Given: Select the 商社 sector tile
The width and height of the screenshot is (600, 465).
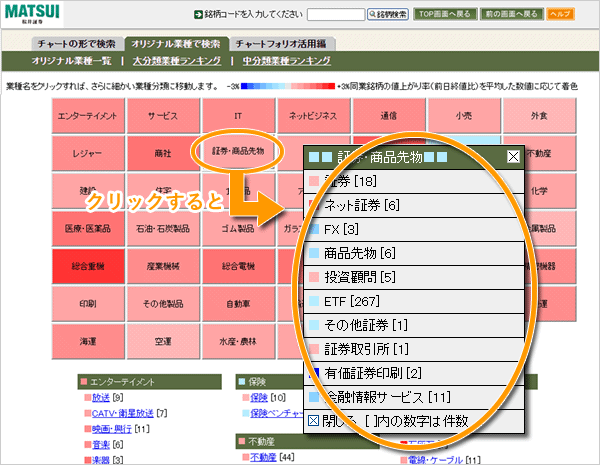Looking at the screenshot, I should tap(163, 153).
